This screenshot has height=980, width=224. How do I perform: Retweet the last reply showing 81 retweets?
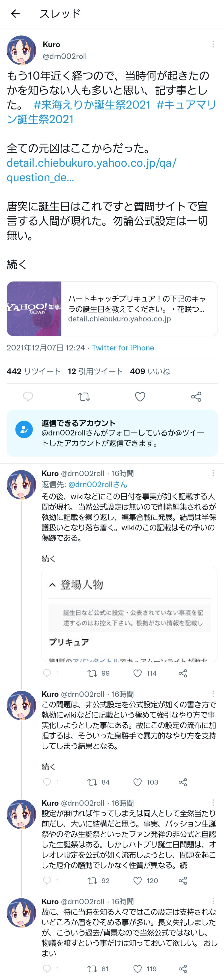tap(98, 968)
